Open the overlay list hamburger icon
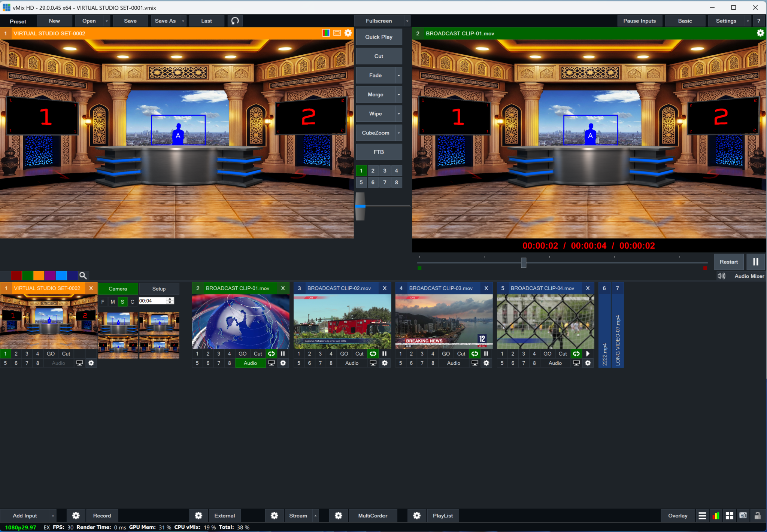 (x=703, y=516)
